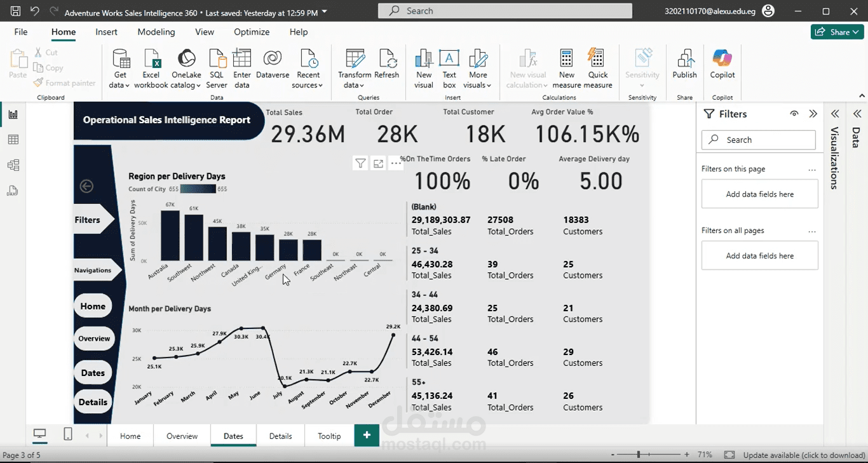Viewport: 868px width, 463px height.
Task: Switch to Model view in left sidebar
Action: [x=13, y=165]
